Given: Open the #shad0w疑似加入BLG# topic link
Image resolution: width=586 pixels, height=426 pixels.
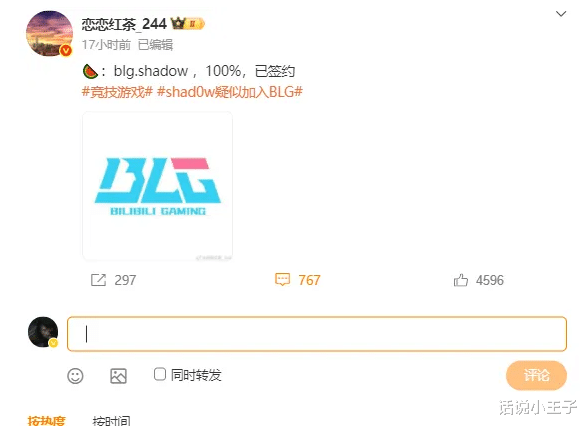Looking at the screenshot, I should click(x=229, y=92).
